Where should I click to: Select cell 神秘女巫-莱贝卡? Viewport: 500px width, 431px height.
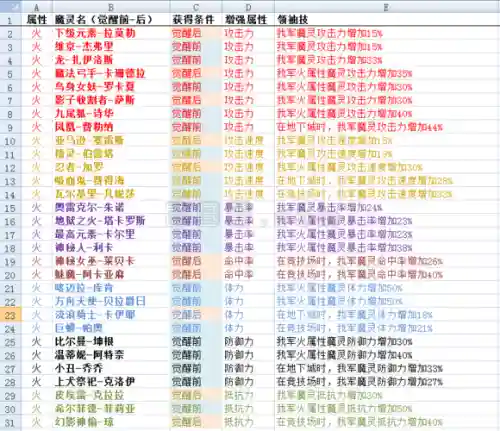coord(111,262)
